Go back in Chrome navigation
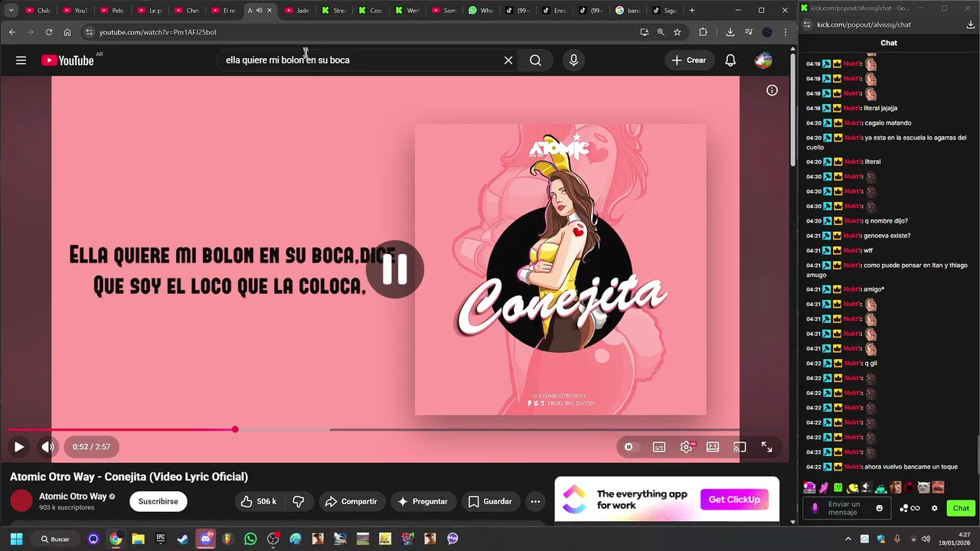 point(12,32)
